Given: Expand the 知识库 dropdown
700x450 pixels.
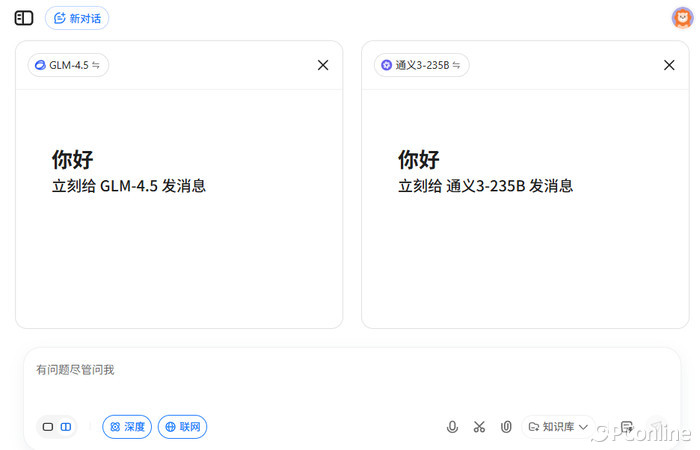Looking at the screenshot, I should point(558,427).
